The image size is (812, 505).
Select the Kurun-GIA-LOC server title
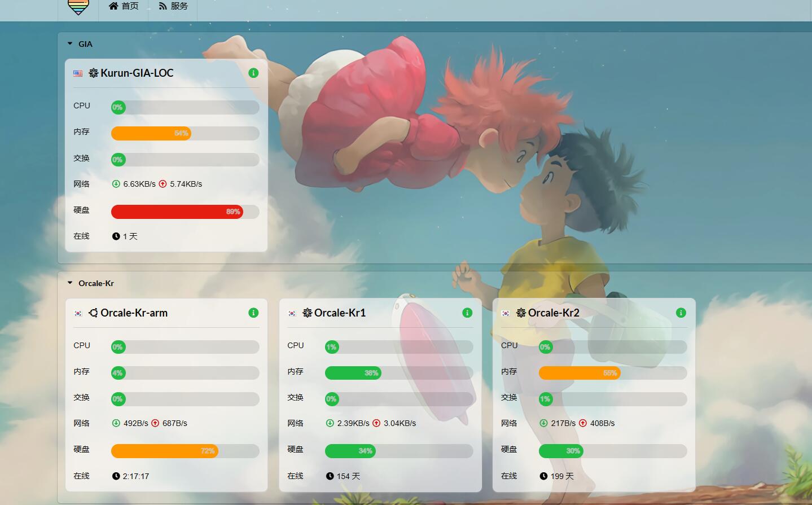[137, 73]
